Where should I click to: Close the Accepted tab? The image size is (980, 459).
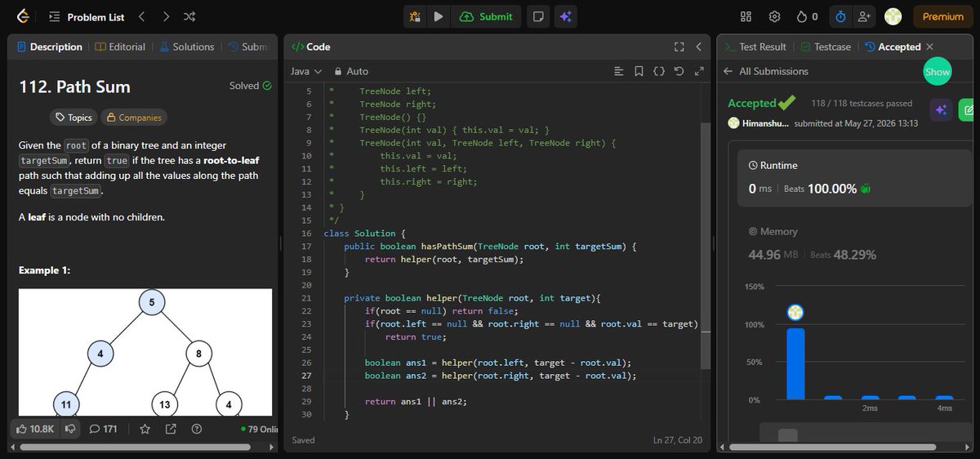point(929,47)
